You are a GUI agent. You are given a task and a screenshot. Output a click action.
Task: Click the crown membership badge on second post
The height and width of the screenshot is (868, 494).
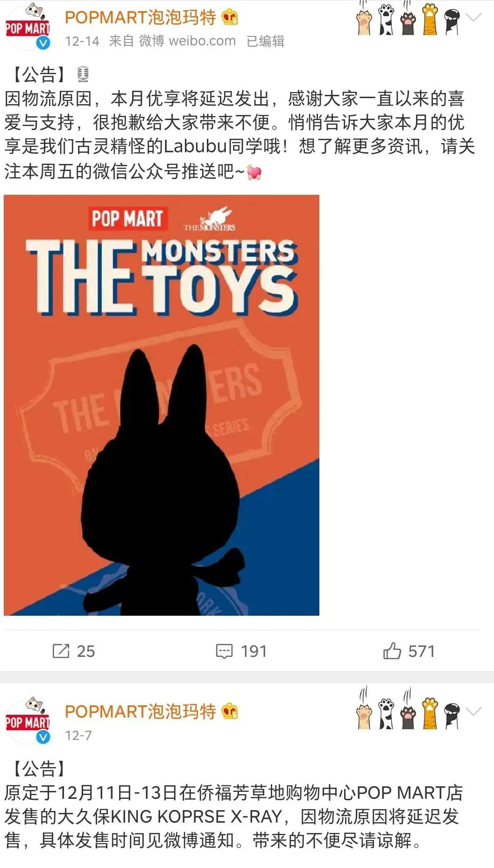(x=230, y=711)
